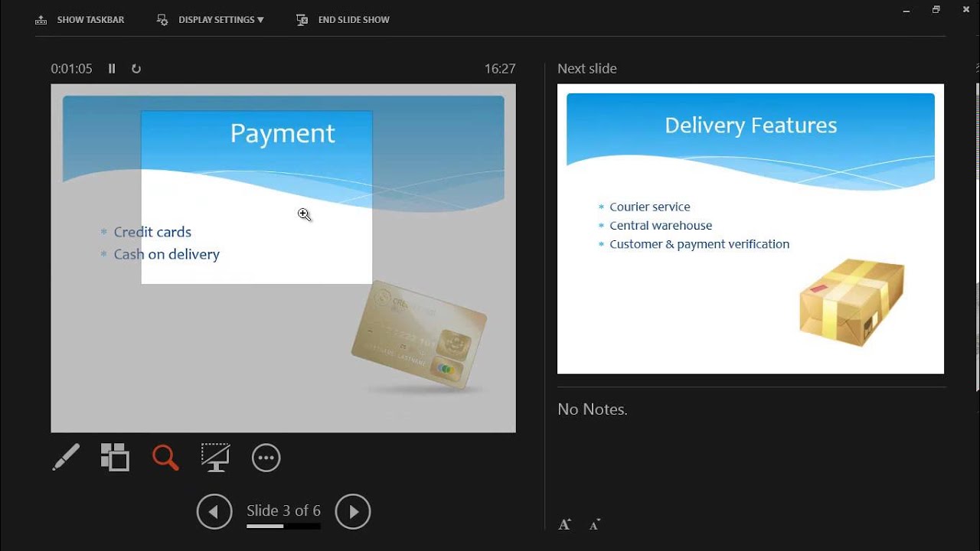
Task: Click the 'No Notes.' text
Action: pyautogui.click(x=593, y=409)
